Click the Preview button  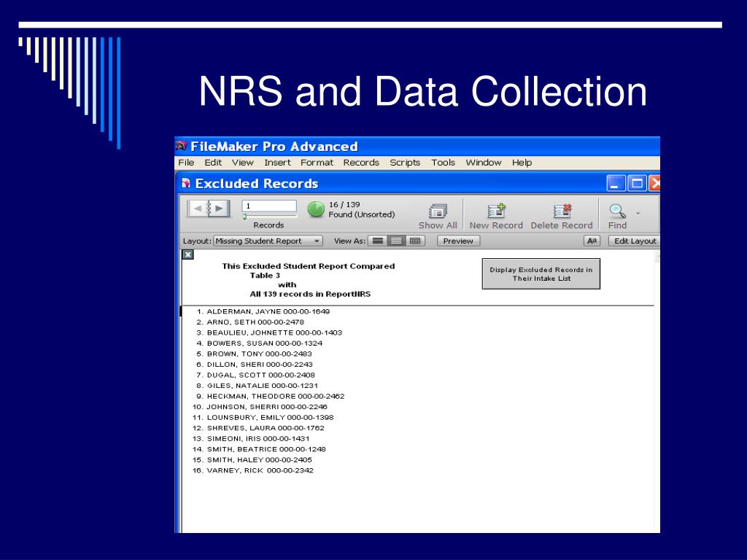(x=458, y=241)
